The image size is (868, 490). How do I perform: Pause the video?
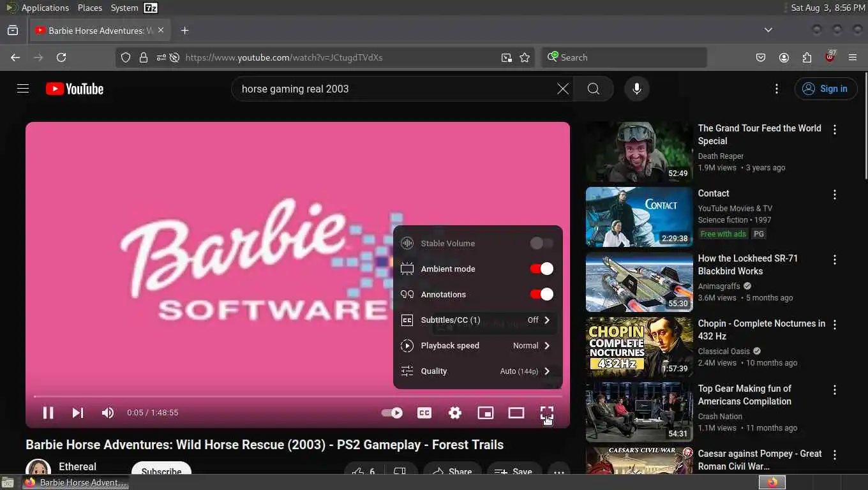tap(48, 413)
